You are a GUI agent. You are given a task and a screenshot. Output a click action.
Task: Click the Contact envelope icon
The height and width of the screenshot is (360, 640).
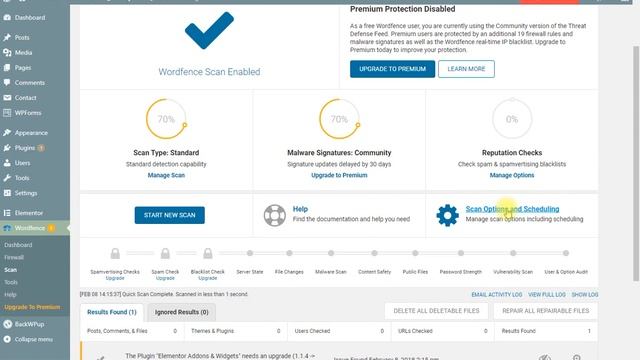[x=7, y=98]
